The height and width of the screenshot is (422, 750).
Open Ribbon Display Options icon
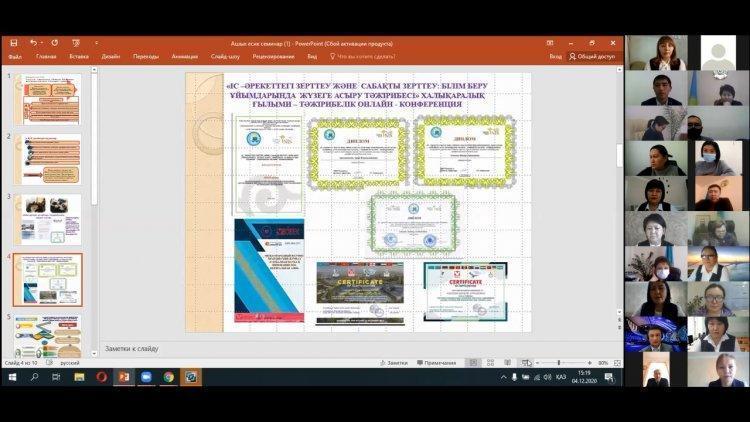point(550,43)
